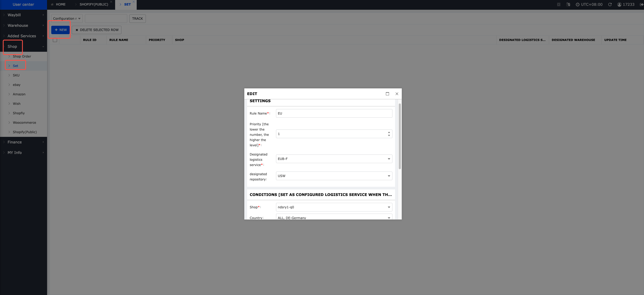Tick the select-all checkbox in table header
Image resolution: width=644 pixels, height=295 pixels.
(x=55, y=40)
